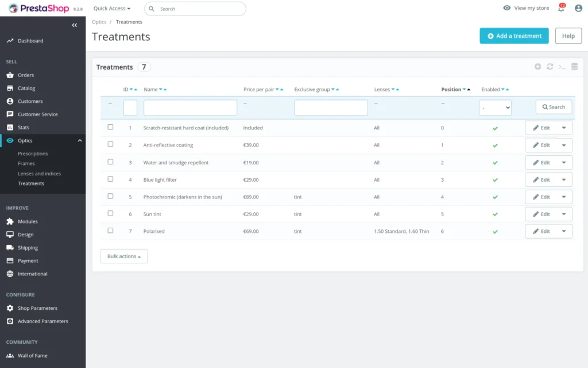Click the Customer Service chat icon
588x368 pixels.
[x=10, y=114]
